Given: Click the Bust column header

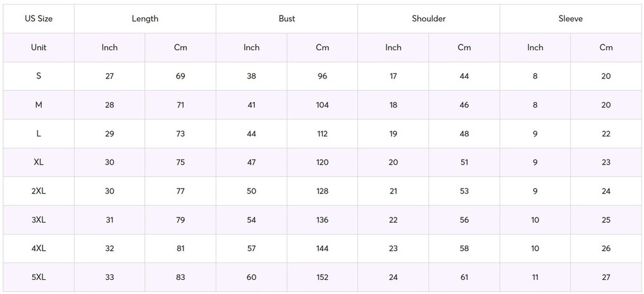Looking at the screenshot, I should 287,19.
